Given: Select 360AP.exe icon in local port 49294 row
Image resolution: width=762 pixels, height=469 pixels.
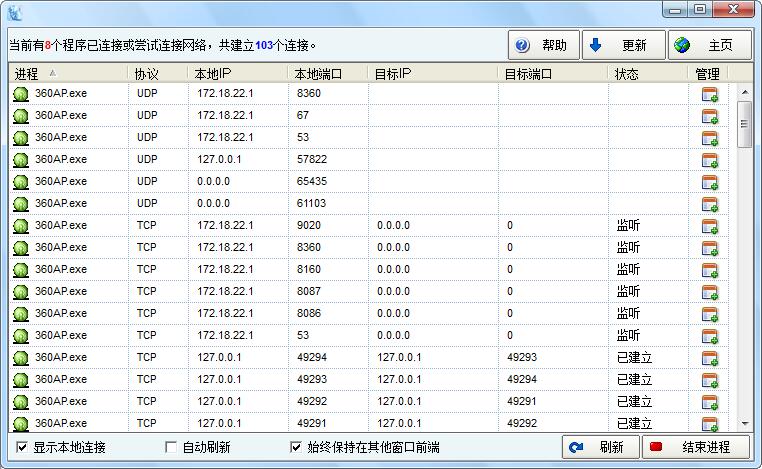Looking at the screenshot, I should point(21,358).
